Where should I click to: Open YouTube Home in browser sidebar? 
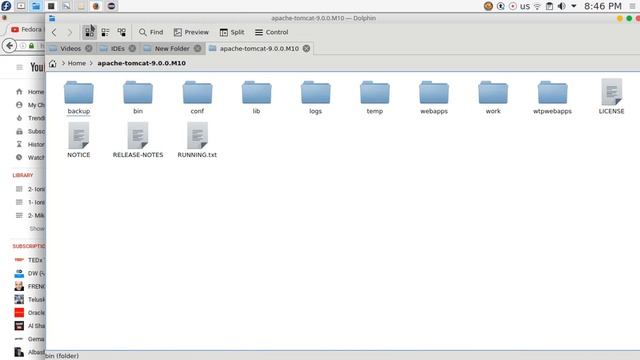30,92
